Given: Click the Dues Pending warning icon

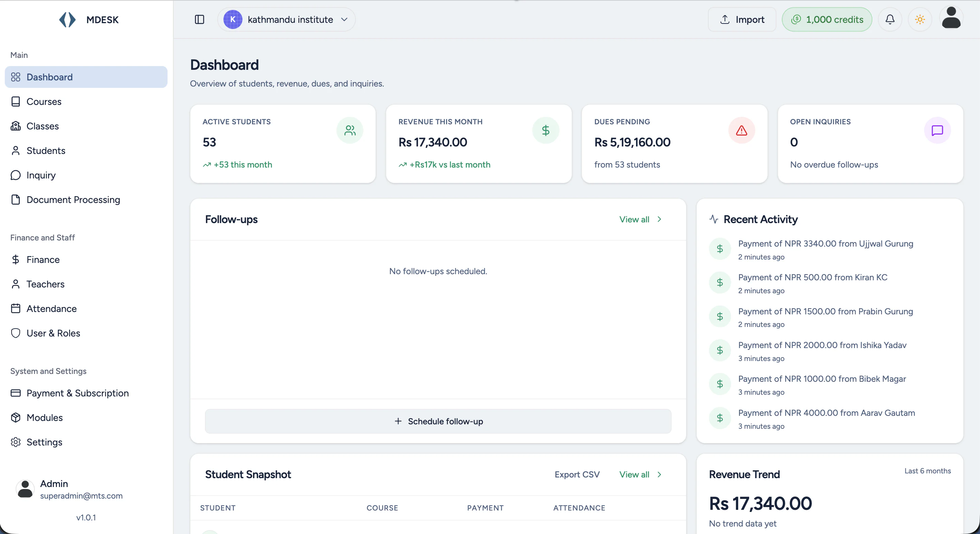Looking at the screenshot, I should pos(741,130).
